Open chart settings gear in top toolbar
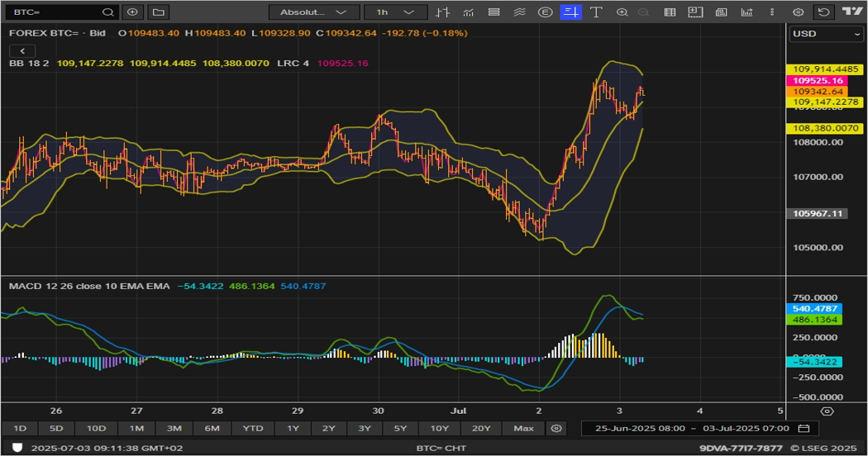Viewport: 868px width, 456px height. [799, 12]
